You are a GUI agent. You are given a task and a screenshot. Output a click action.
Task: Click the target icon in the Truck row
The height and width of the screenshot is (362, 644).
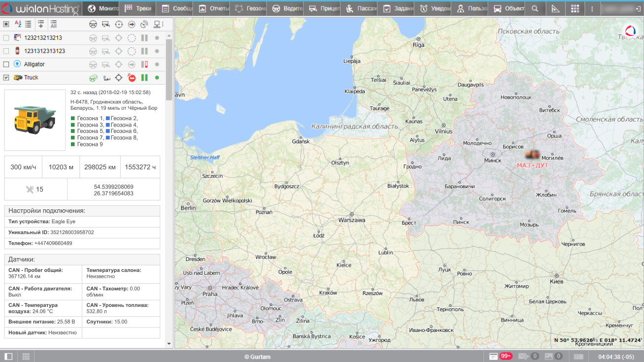pyautogui.click(x=119, y=78)
